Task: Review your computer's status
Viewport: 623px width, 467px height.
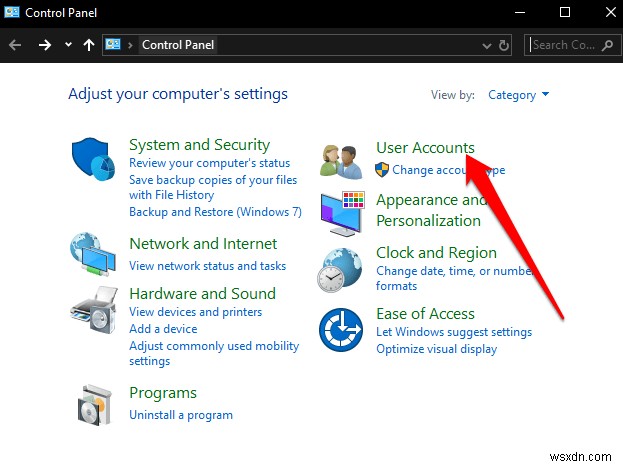Action: point(209,163)
